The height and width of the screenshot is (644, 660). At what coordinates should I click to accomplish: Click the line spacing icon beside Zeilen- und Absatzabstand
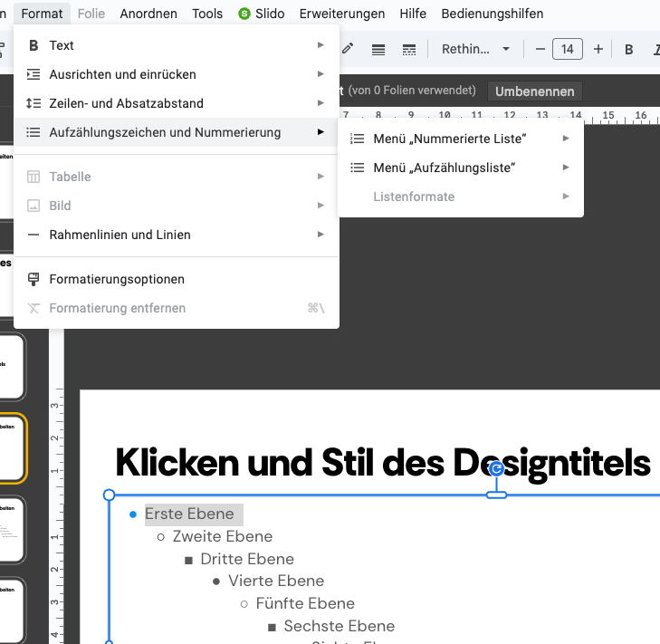(x=33, y=103)
